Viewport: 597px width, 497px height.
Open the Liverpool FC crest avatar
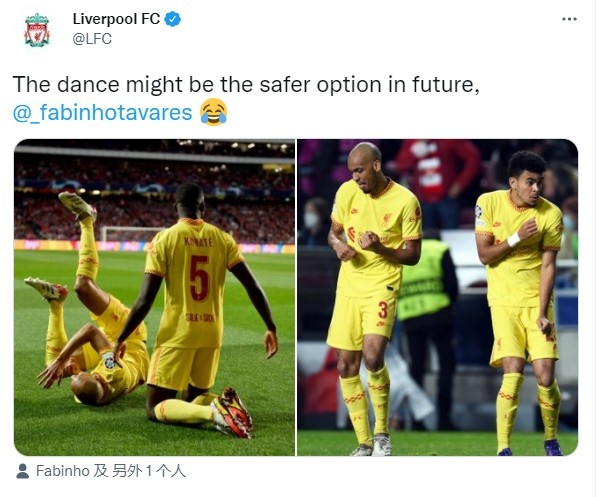coord(37,30)
